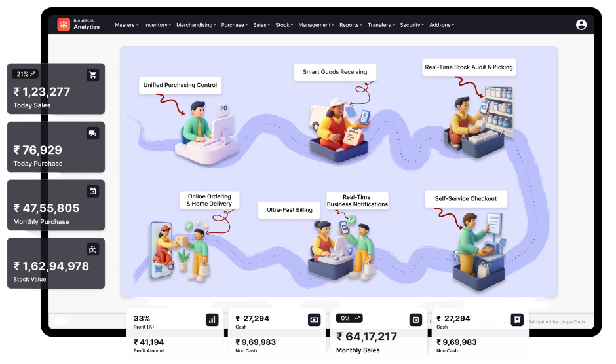Open the Security menu
This screenshot has height=364, width=616.
tap(412, 25)
